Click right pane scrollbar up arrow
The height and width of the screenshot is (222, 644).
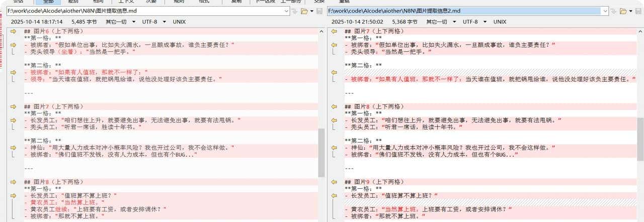[x=640, y=31]
